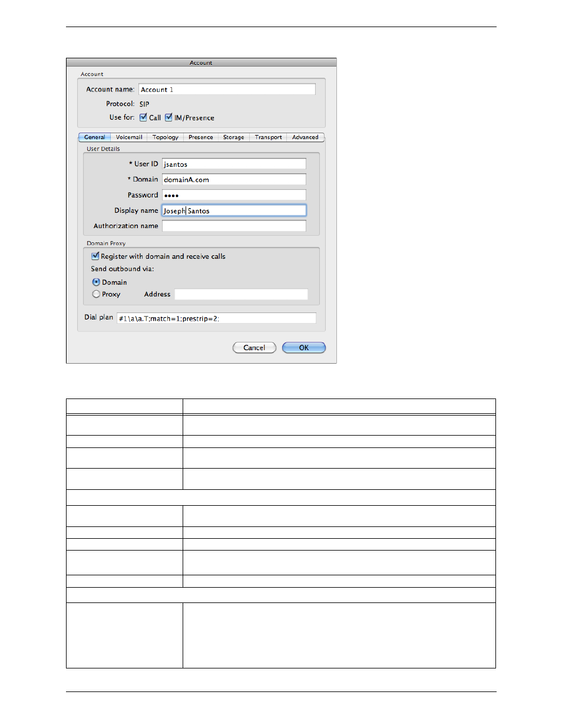Screen dimensions: 562x728
Task: Focus the Password field
Action: pos(234,195)
